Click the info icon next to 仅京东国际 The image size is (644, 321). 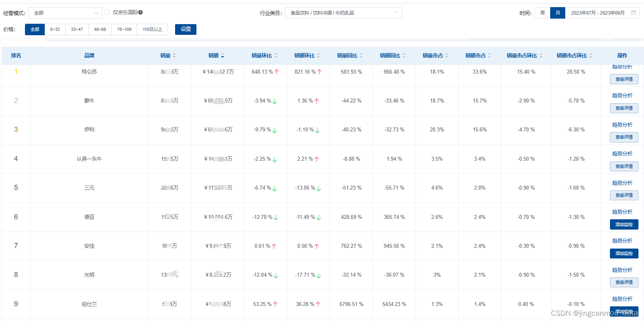141,12
